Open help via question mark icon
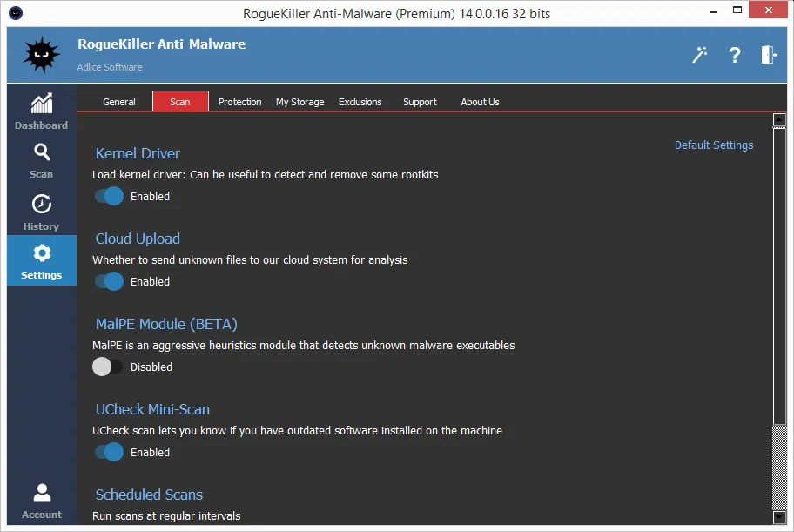This screenshot has width=794, height=532. coord(735,55)
